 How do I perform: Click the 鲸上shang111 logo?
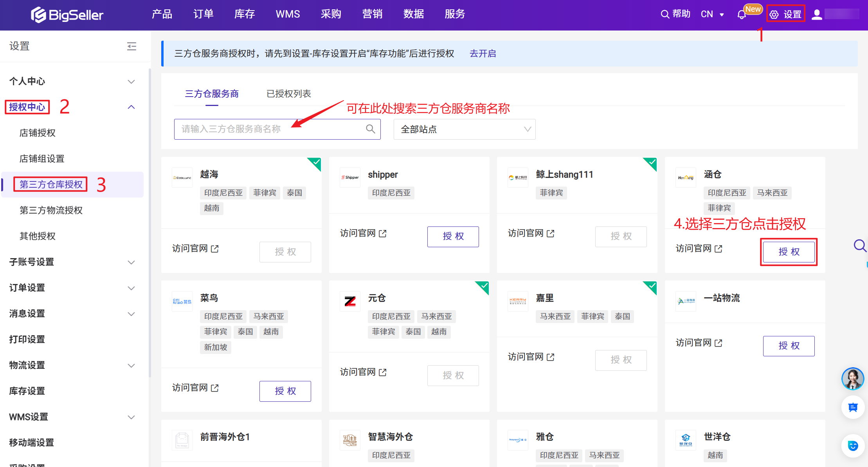(518, 178)
